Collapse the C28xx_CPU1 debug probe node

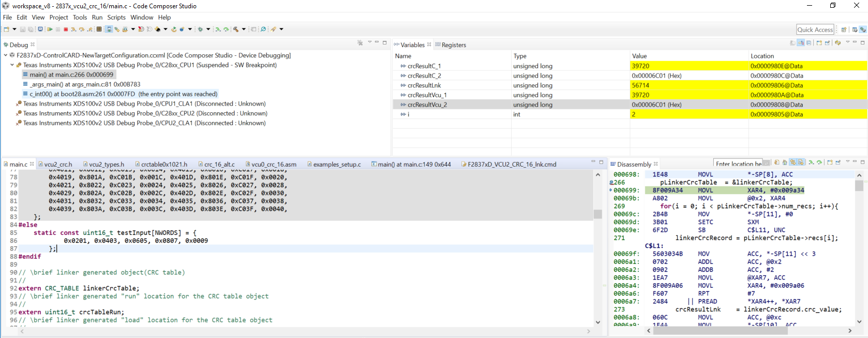12,65
